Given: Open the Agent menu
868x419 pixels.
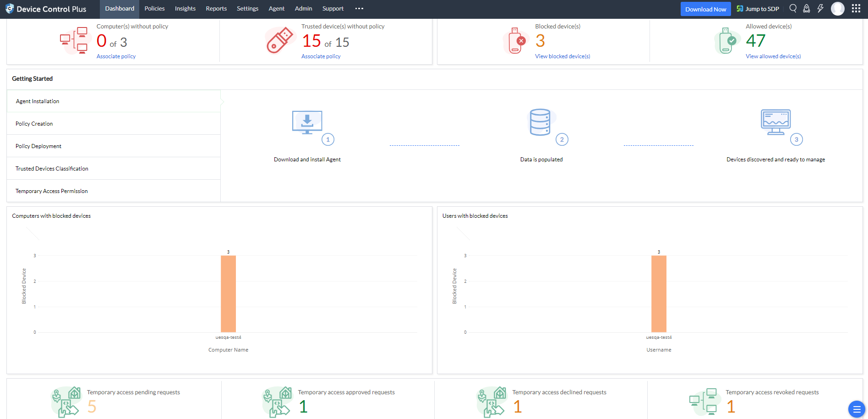Looking at the screenshot, I should click(x=277, y=9).
